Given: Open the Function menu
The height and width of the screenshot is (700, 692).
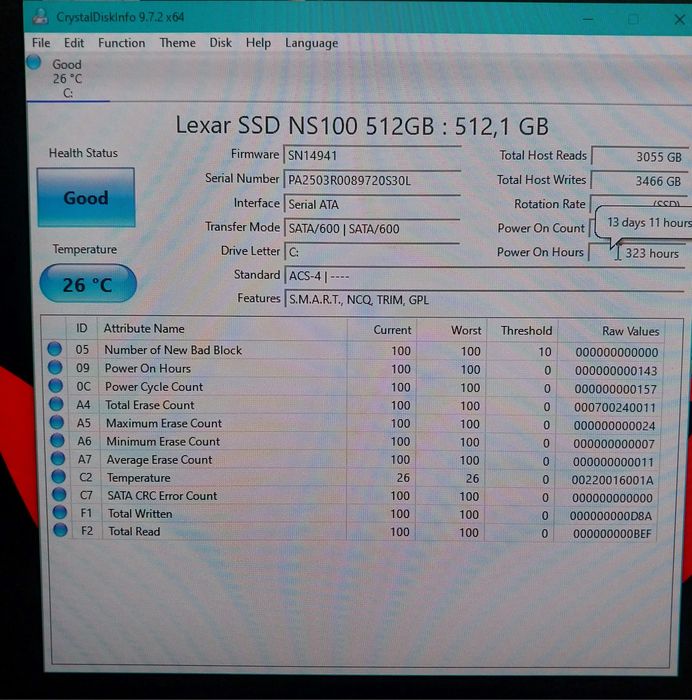Looking at the screenshot, I should (121, 43).
